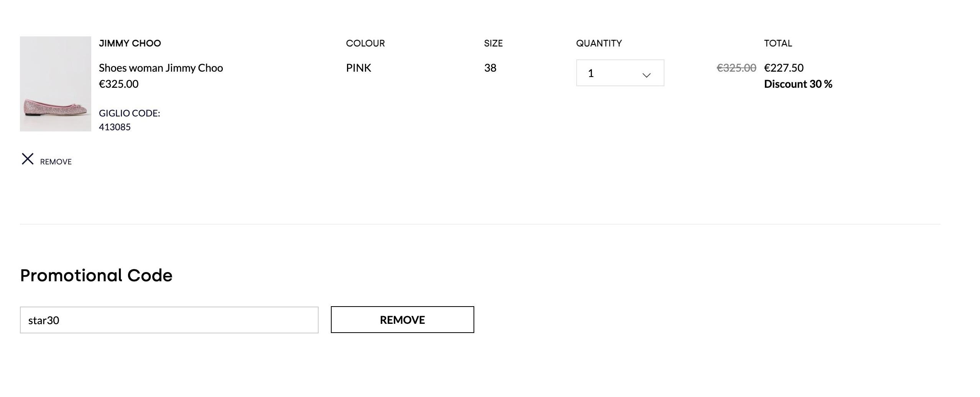Click the JIMMY CHOO brand name
Viewport: 980px width, 397px height.
(130, 43)
